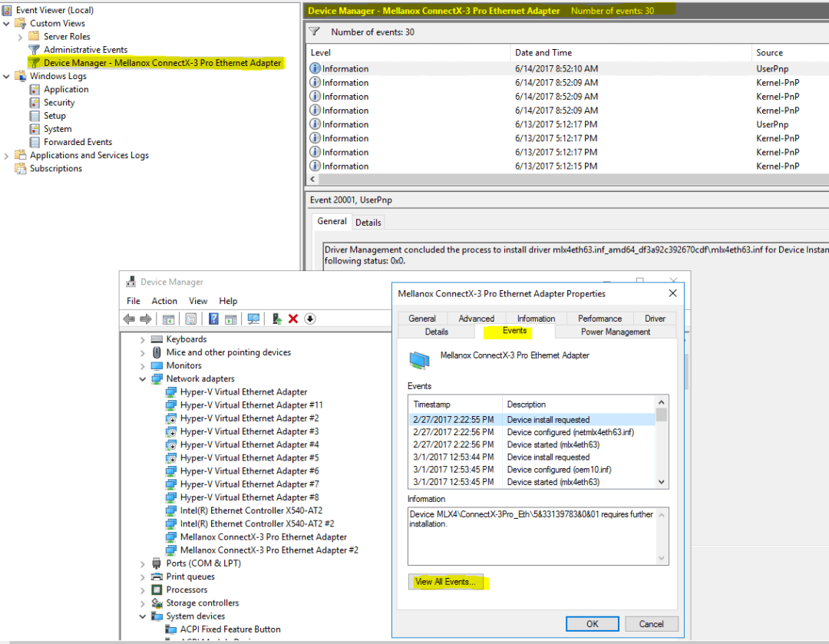Click the Monitors category icon
The image size is (829, 644).
click(x=157, y=365)
